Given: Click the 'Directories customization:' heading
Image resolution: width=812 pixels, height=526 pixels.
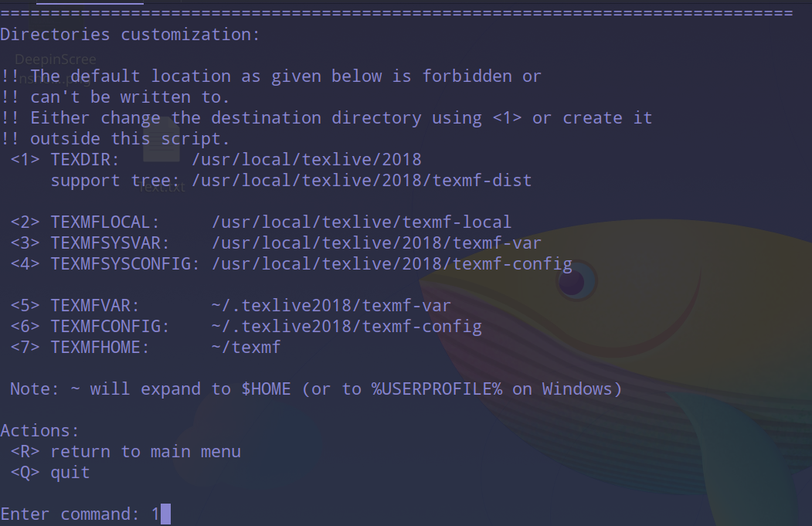Looking at the screenshot, I should pyautogui.click(x=131, y=35).
